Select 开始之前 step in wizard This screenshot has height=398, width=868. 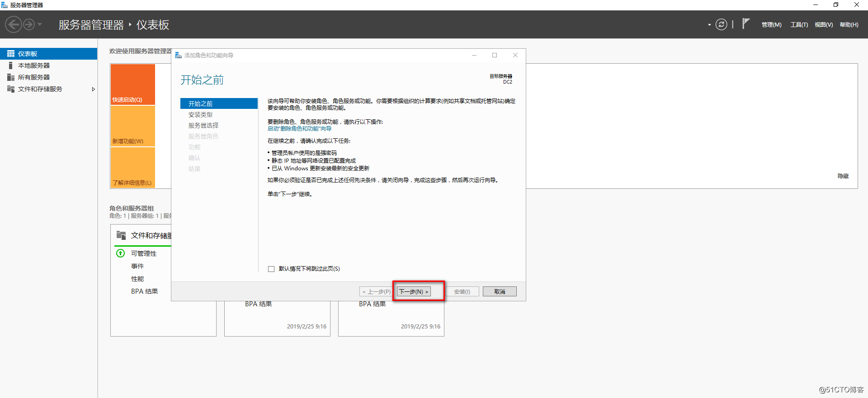(x=219, y=103)
